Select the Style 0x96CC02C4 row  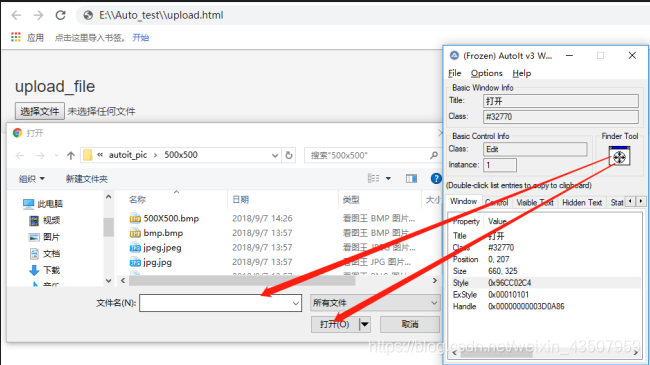pos(546,283)
